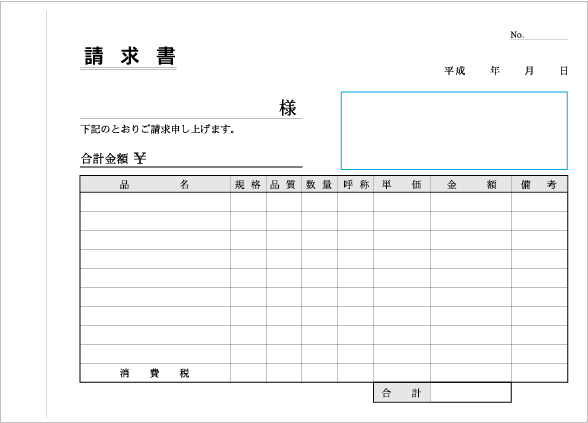The width and height of the screenshot is (588, 423).
Task: Click the 請求書 title heading
Action: 129,56
